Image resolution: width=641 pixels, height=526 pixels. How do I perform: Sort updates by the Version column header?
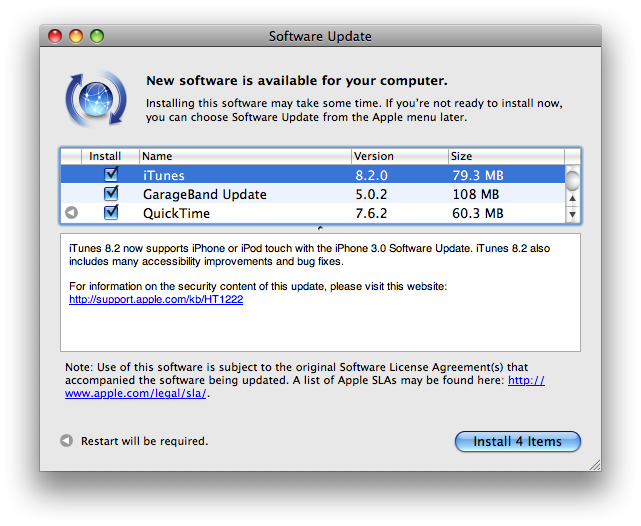click(x=397, y=156)
